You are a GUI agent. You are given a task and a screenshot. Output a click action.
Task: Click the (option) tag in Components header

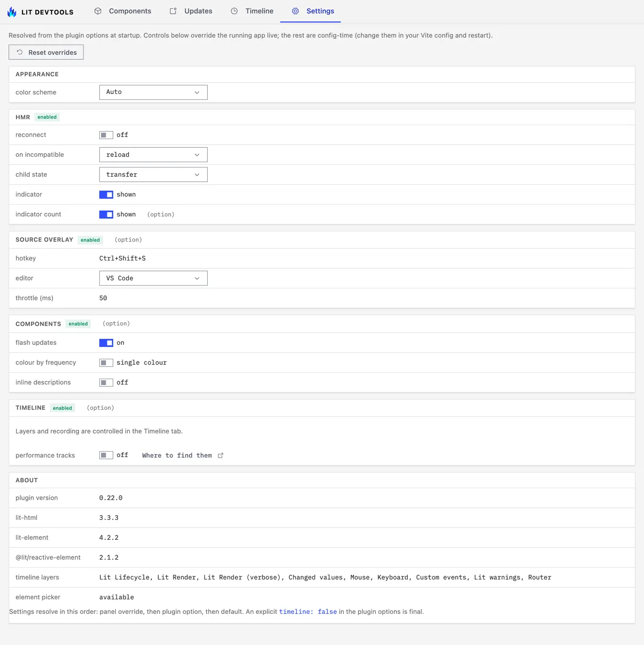pos(116,323)
